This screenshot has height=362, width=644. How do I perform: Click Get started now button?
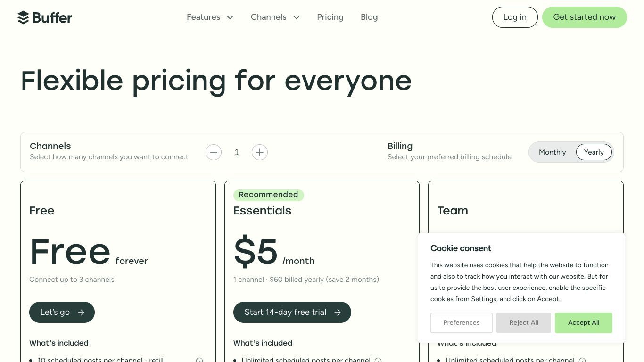[585, 17]
